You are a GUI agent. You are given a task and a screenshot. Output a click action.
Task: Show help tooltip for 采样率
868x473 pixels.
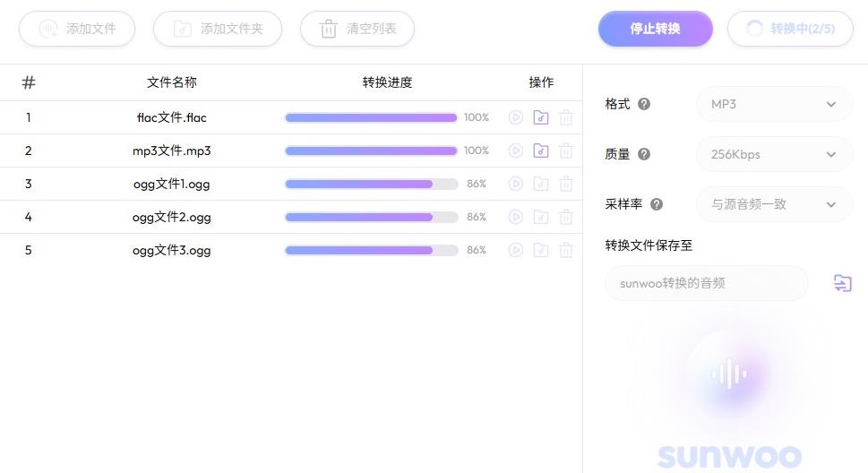pyautogui.click(x=656, y=204)
